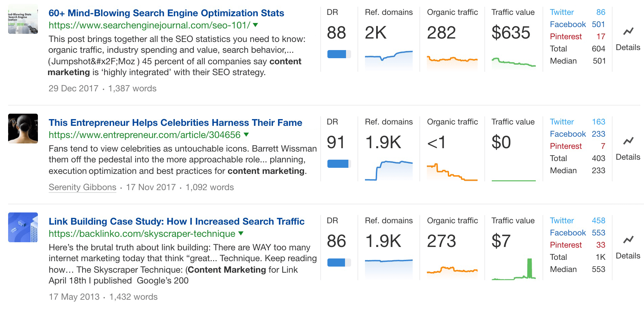
Task: Open the Link Building Case Study article
Action: point(176,222)
